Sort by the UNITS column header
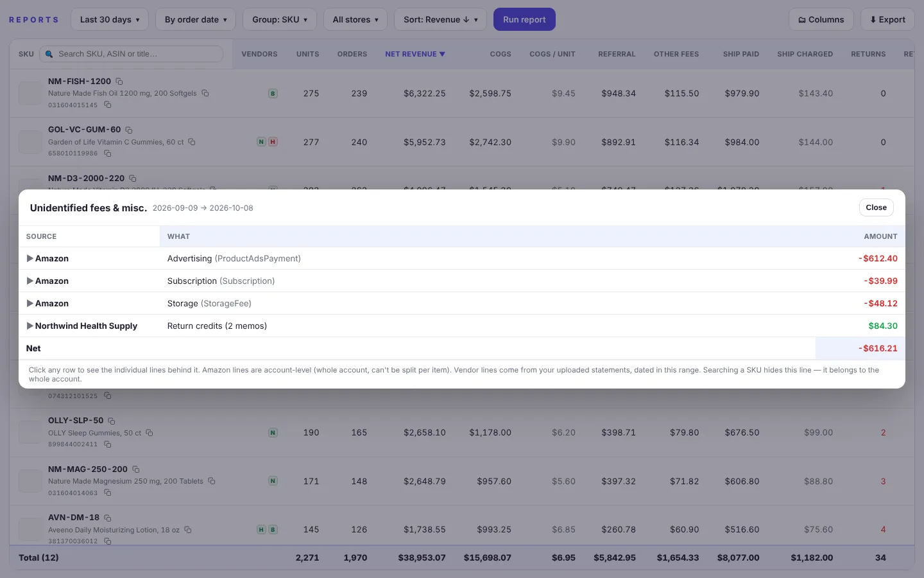 click(x=308, y=54)
